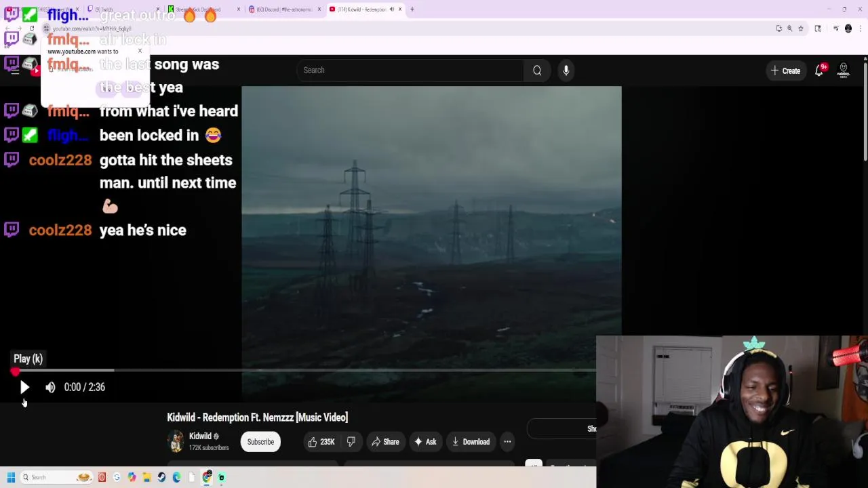This screenshot has height=488, width=868.
Task: Click chat username coolz228 'gotta hit the sheets'
Action: pos(60,160)
